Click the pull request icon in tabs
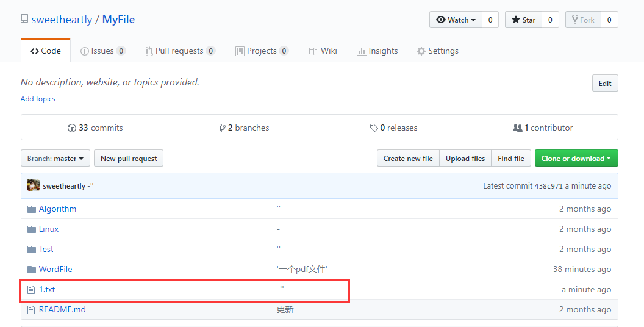Viewport: 644px width, 327px height. click(x=149, y=51)
